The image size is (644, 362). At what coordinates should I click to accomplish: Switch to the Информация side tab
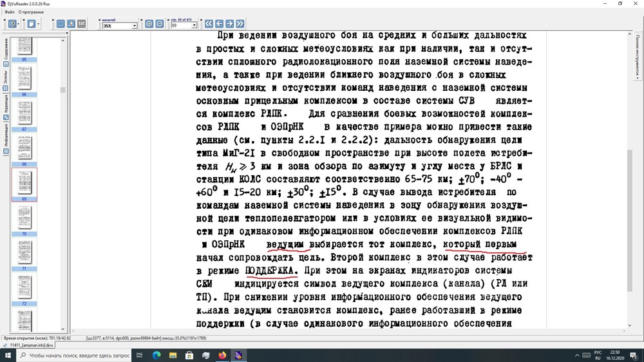tap(6, 139)
